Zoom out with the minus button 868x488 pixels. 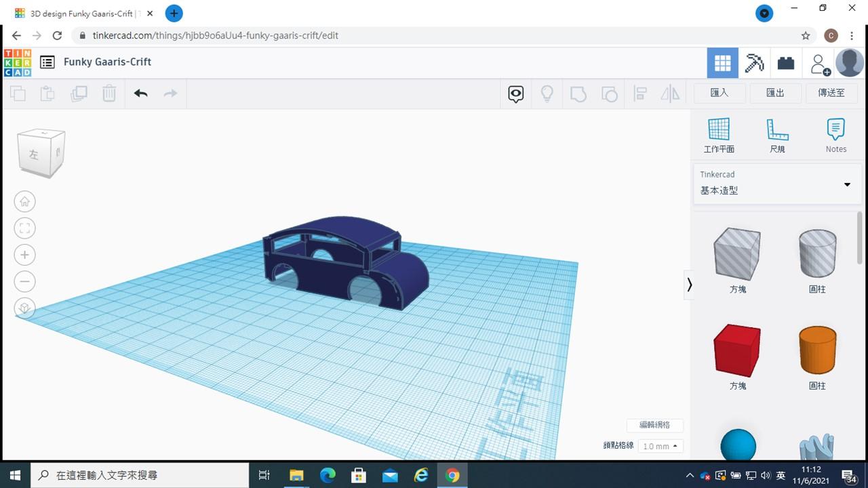pos(25,281)
